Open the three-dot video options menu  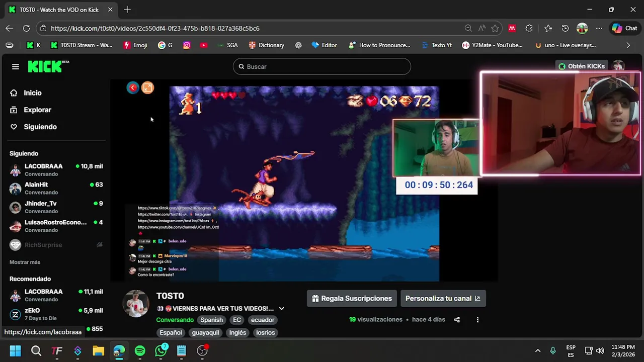pyautogui.click(x=477, y=320)
